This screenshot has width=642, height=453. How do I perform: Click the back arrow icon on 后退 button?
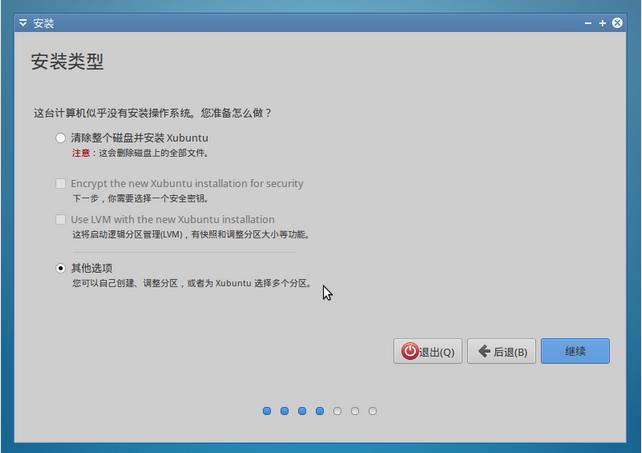coord(484,351)
